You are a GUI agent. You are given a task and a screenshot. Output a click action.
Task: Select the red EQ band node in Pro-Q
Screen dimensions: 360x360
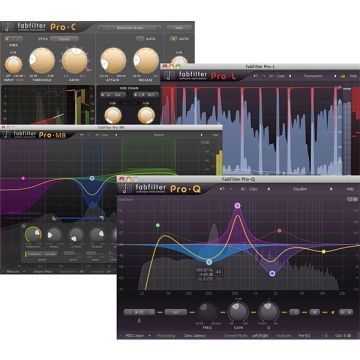pyautogui.click(x=279, y=230)
